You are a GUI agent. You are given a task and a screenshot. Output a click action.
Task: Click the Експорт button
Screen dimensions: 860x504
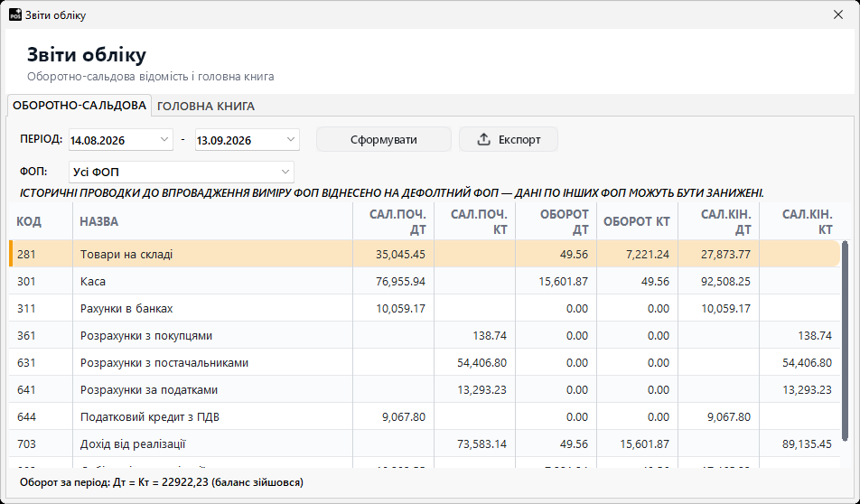tap(509, 140)
